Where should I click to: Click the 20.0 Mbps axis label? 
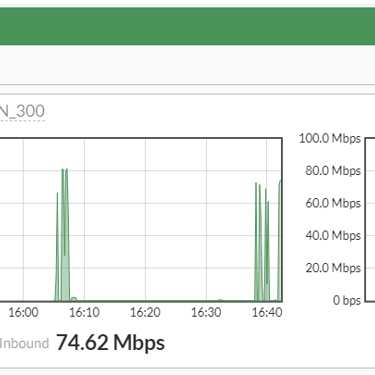coord(333,268)
